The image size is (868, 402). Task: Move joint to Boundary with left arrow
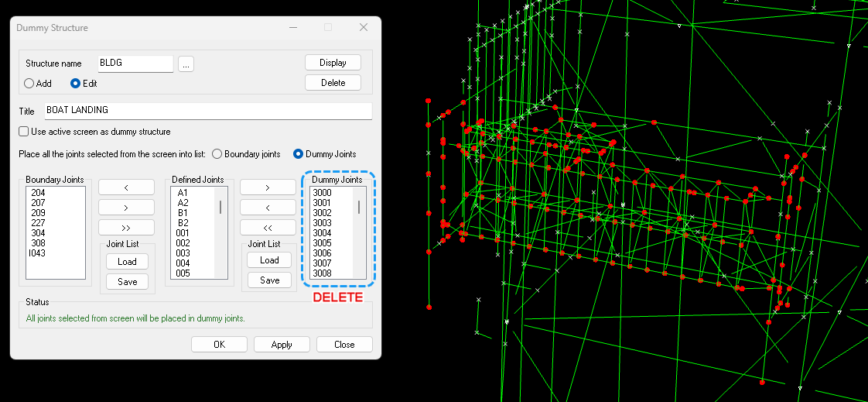[126, 187]
